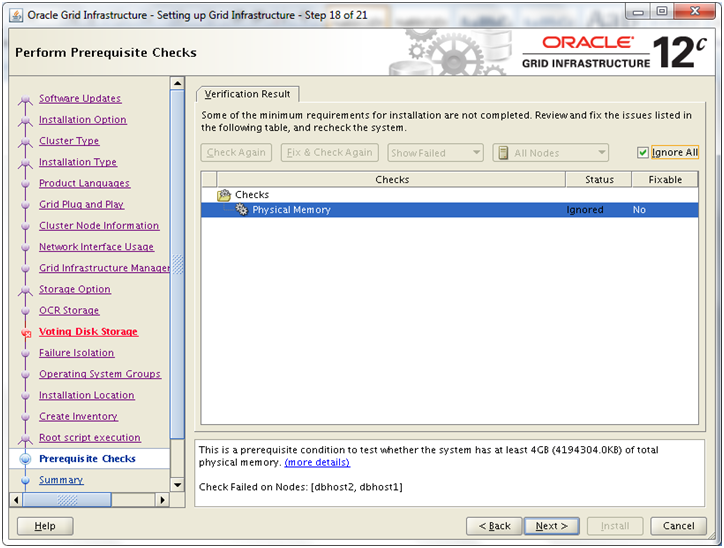Go to the Grid Infrastructure Management step
Viewport: 724px width, 548px height.
[104, 268]
